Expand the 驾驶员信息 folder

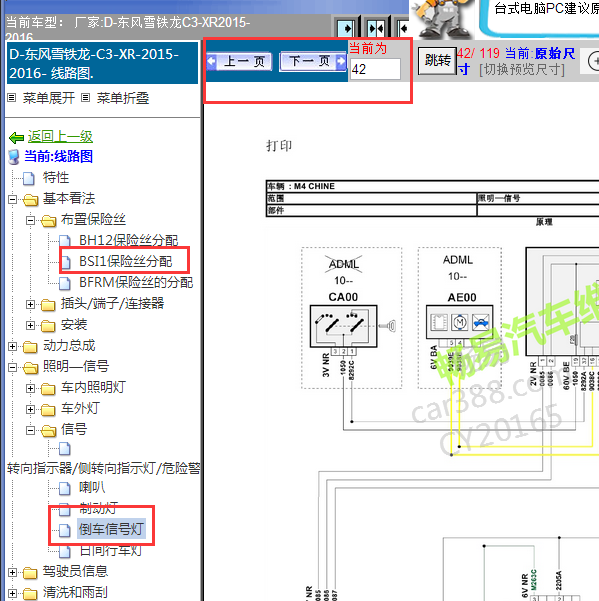pos(12,572)
